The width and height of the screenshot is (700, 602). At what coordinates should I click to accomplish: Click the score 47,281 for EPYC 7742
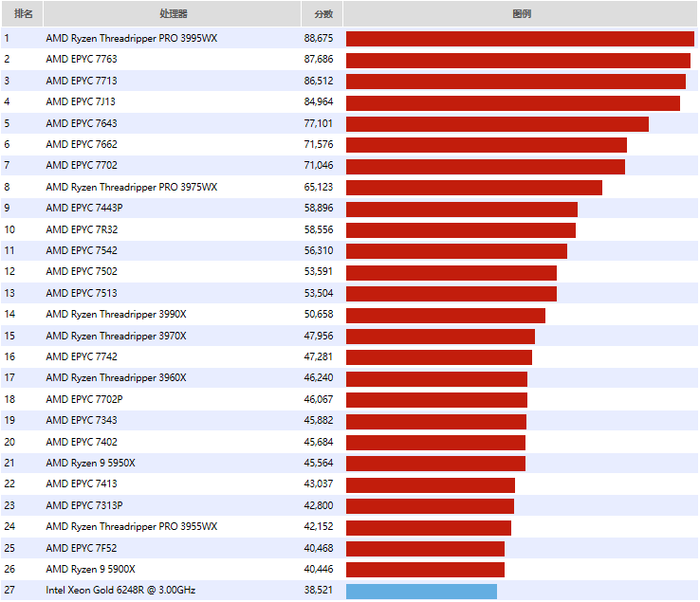click(319, 356)
